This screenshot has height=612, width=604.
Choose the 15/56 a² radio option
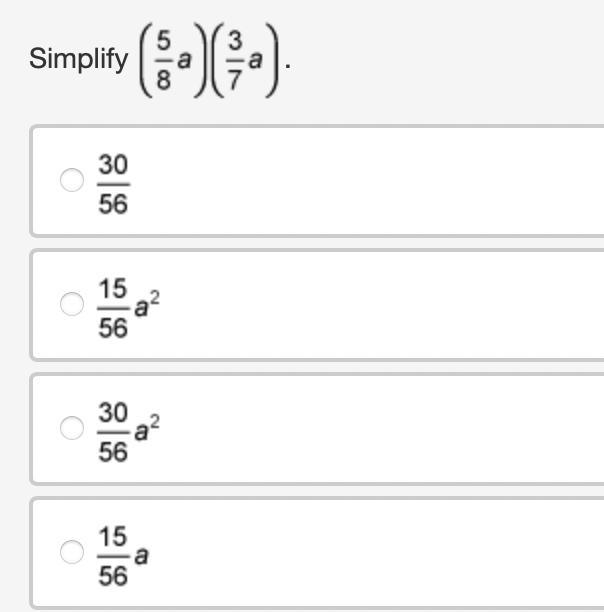[72, 305]
